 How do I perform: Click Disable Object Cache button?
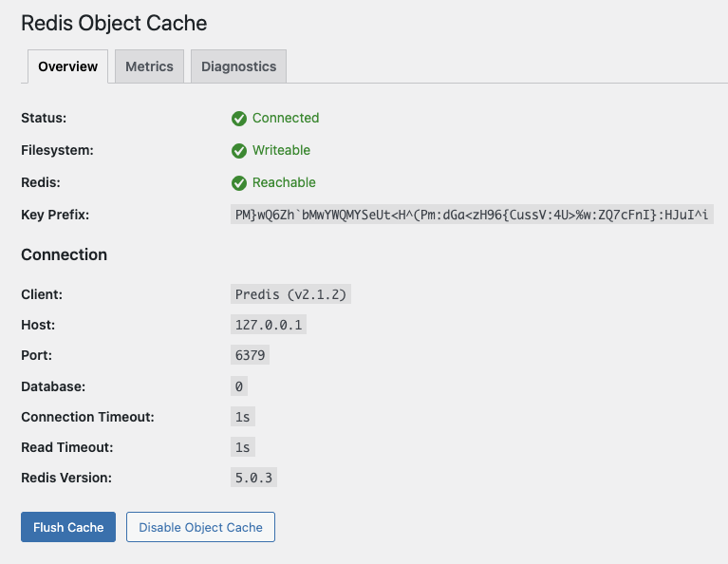(x=200, y=527)
